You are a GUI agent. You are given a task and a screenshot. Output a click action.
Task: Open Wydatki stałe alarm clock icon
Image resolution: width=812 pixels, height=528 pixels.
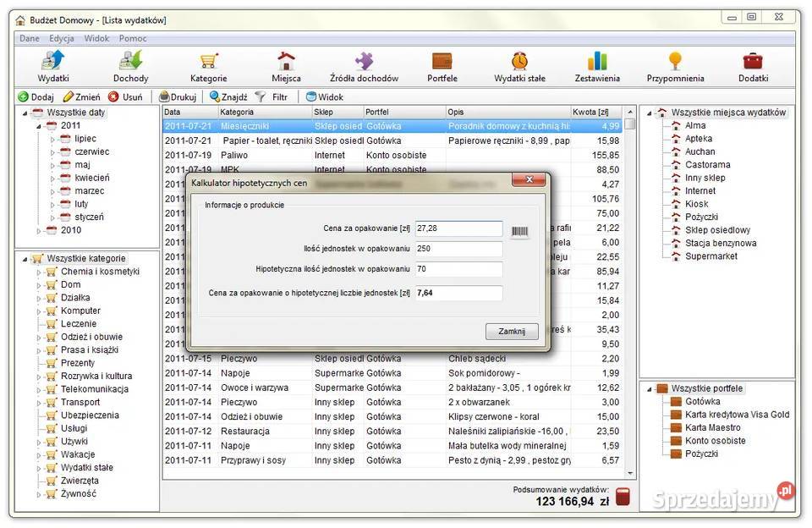pos(519,67)
